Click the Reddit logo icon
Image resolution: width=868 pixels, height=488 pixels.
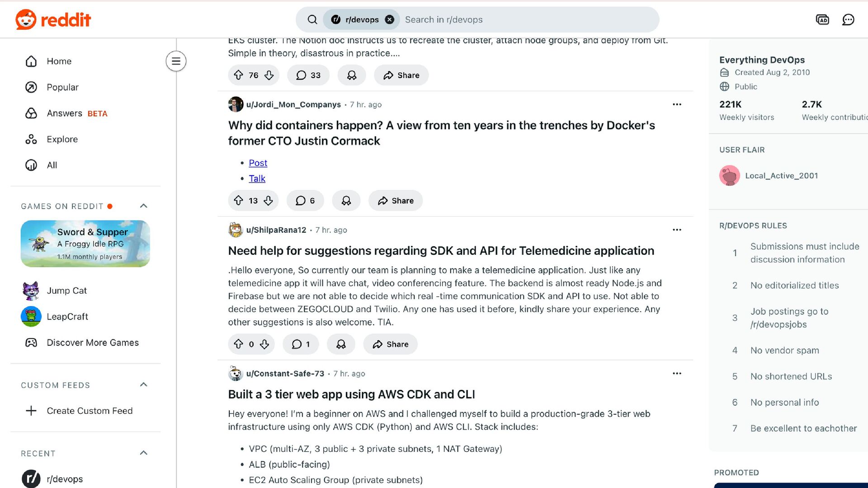coord(26,20)
